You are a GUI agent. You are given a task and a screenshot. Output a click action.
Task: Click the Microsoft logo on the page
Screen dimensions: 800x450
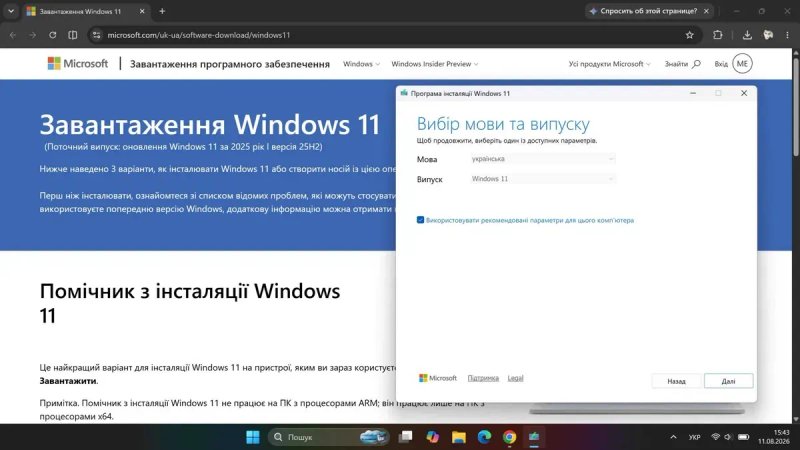pyautogui.click(x=78, y=64)
